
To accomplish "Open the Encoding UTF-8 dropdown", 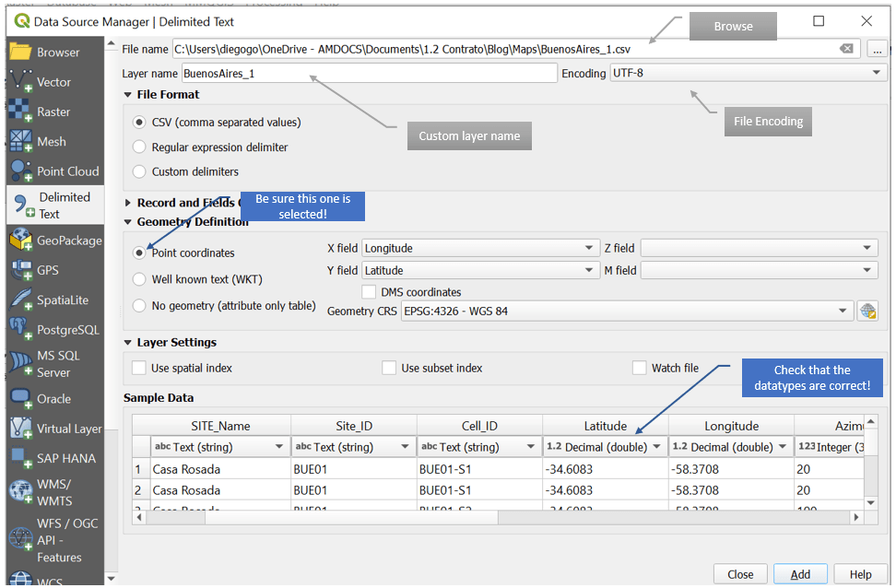I will (x=748, y=73).
